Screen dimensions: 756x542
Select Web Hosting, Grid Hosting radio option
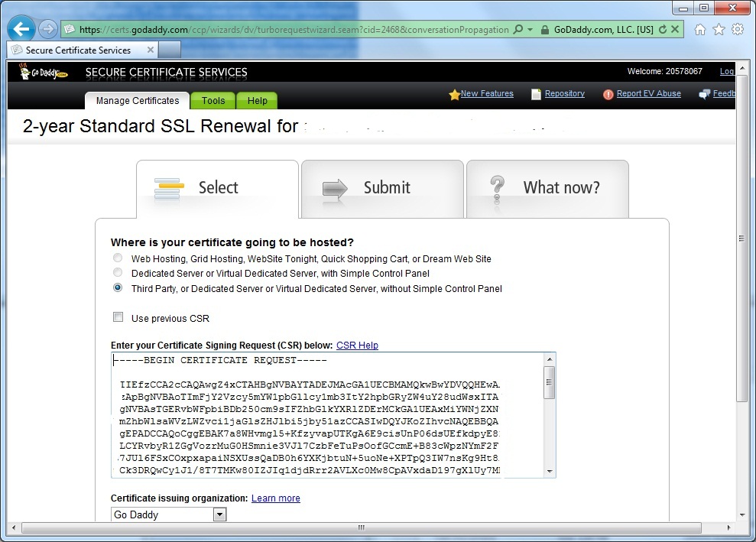coord(118,258)
